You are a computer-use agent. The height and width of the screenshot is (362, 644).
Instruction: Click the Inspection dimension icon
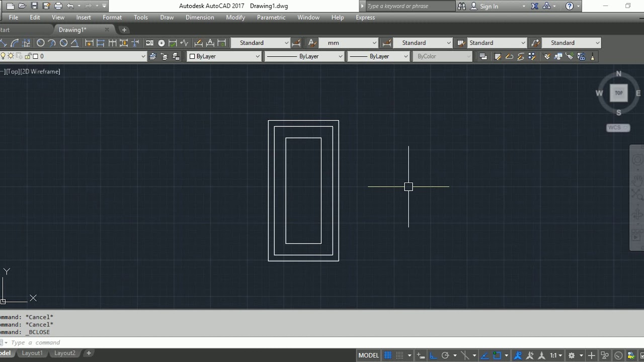pos(173,43)
